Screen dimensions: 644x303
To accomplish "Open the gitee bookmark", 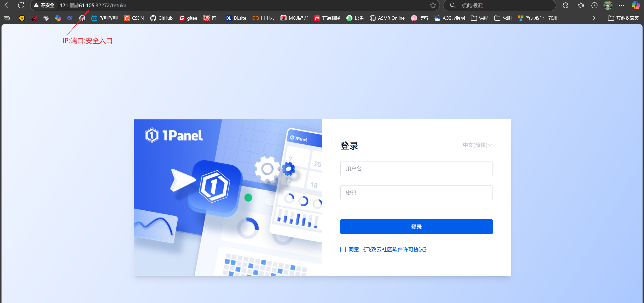I will click(188, 18).
